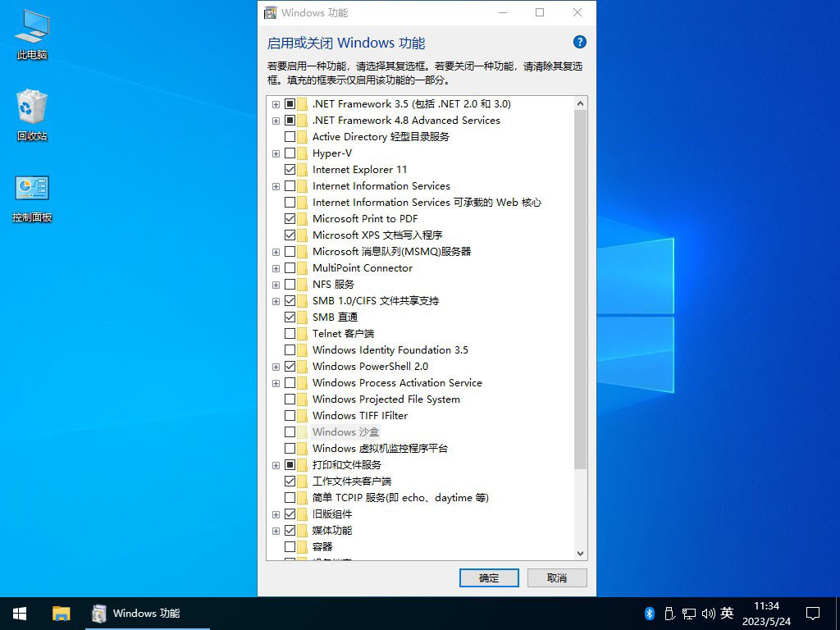The image size is (840, 630).
Task: Click the scrollbar down arrow
Action: 580,553
